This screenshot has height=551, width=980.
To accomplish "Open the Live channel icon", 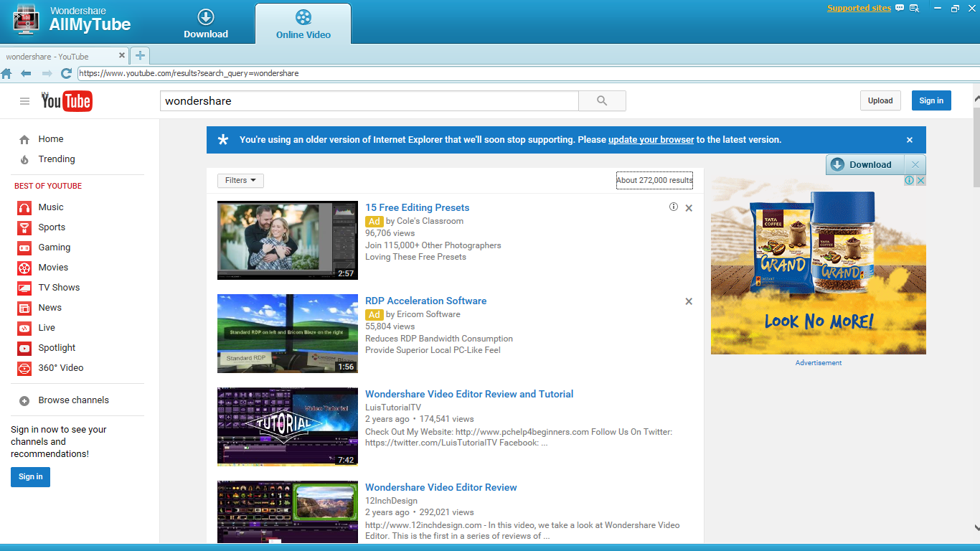I will tap(25, 328).
